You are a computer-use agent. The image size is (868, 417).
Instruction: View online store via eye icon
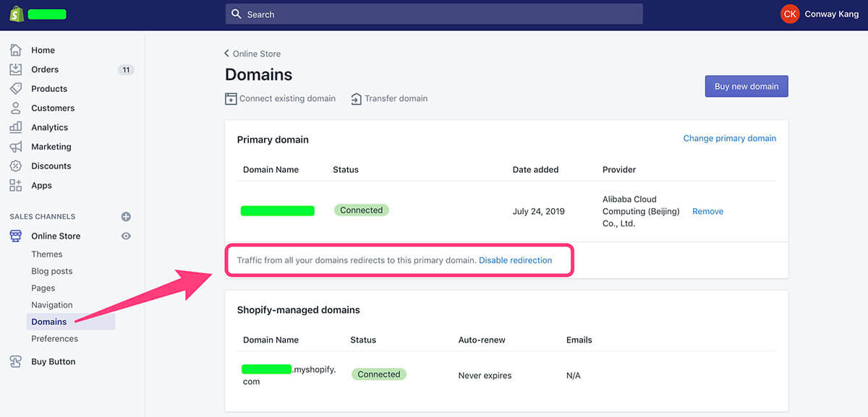coord(126,236)
